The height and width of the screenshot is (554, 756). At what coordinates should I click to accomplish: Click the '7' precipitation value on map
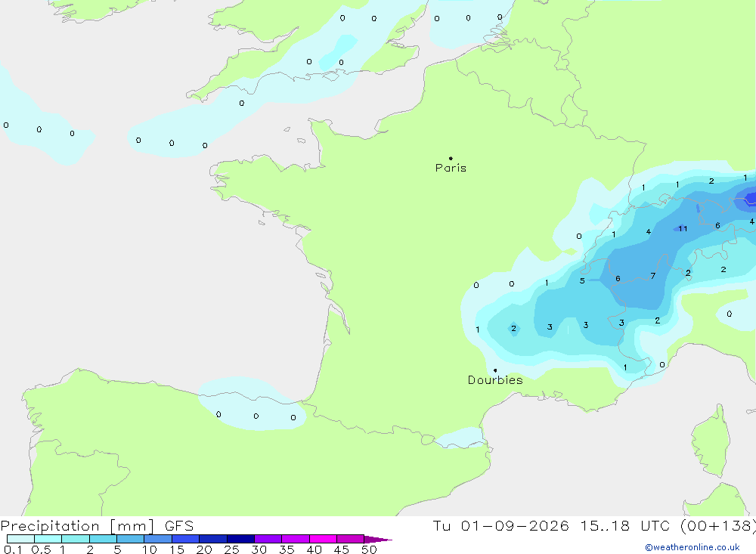[653, 276]
